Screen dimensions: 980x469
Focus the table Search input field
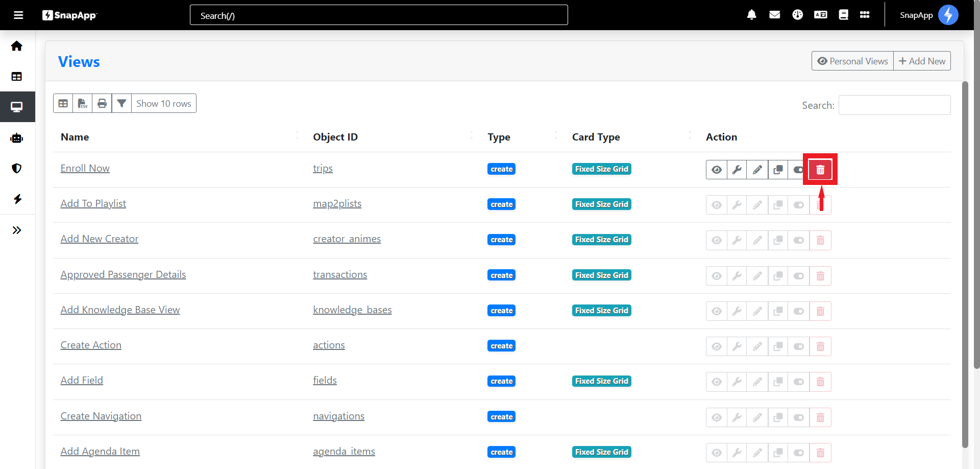click(894, 105)
